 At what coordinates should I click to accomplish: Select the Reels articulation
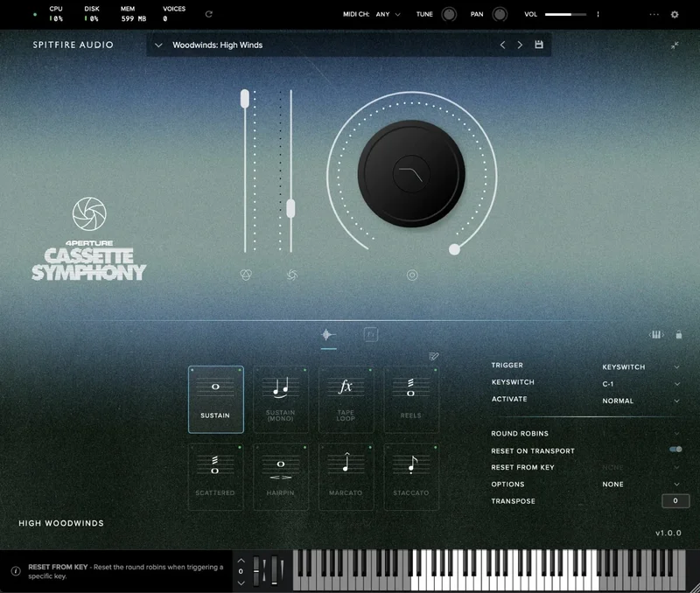point(411,400)
